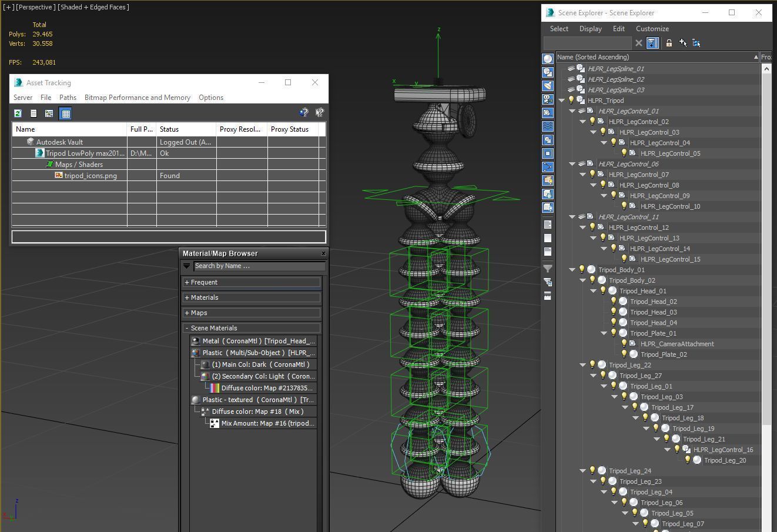
Task: Toggle the Display Bones icon in Scene Explorer
Action: tap(548, 167)
